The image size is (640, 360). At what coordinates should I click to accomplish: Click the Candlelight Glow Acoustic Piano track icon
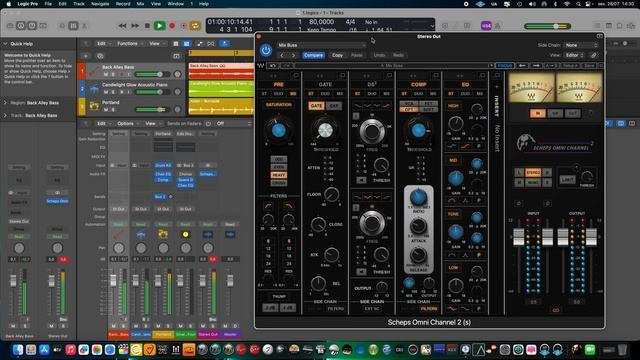(x=94, y=89)
